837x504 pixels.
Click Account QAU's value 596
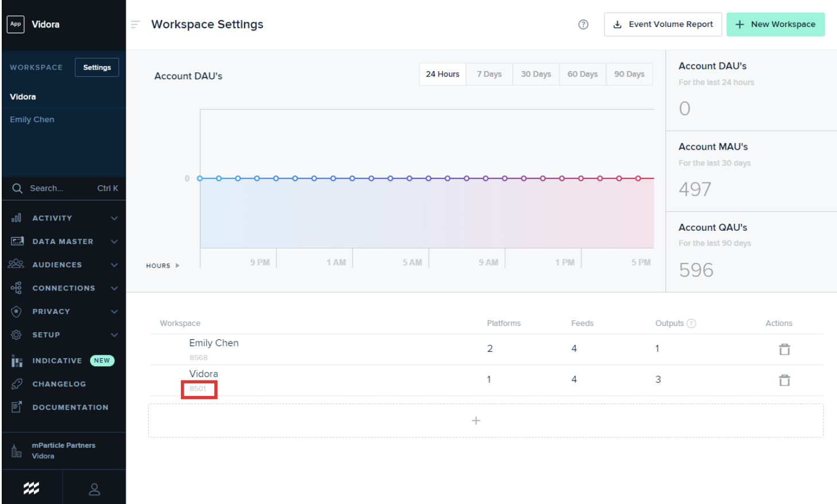[696, 270]
